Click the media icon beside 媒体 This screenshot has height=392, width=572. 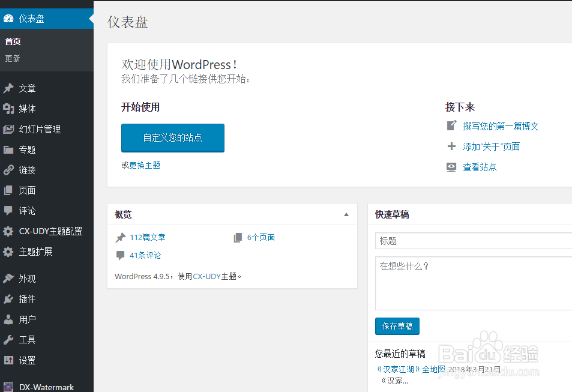coord(8,109)
